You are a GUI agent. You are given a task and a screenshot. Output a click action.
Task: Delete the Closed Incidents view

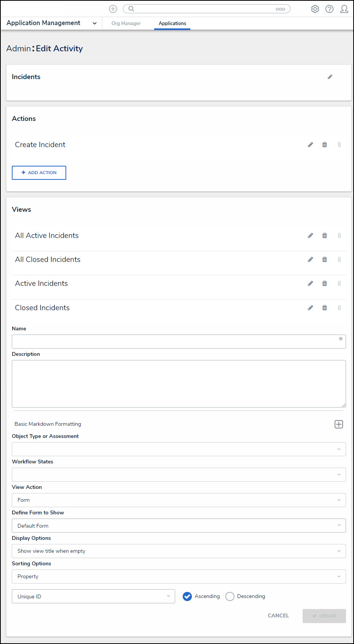(325, 308)
